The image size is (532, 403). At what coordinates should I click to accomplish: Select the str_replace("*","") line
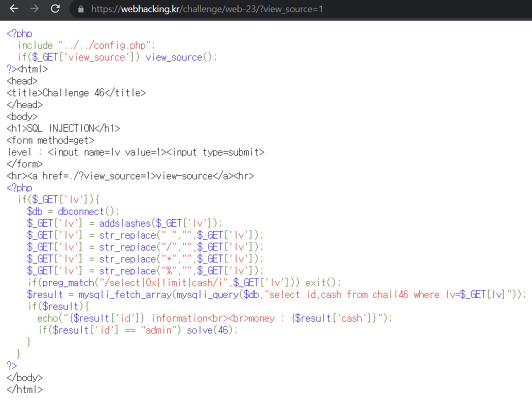145,259
